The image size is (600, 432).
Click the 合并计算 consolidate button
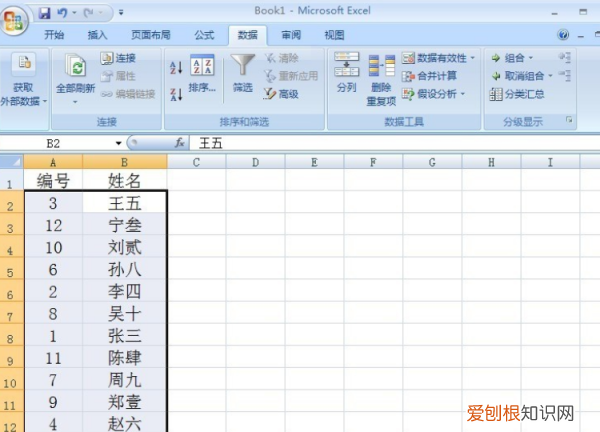click(x=429, y=76)
